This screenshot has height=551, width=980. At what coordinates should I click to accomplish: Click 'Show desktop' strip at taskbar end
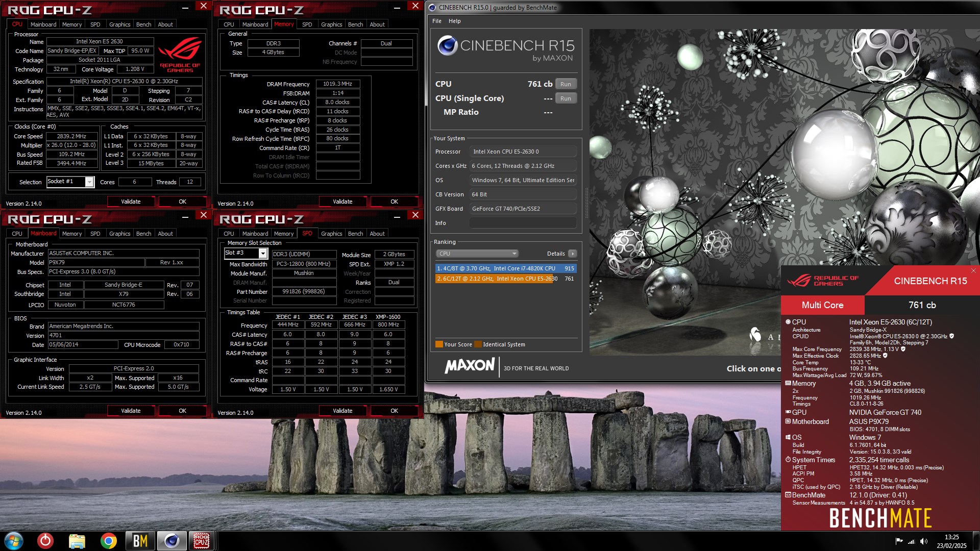click(x=976, y=541)
